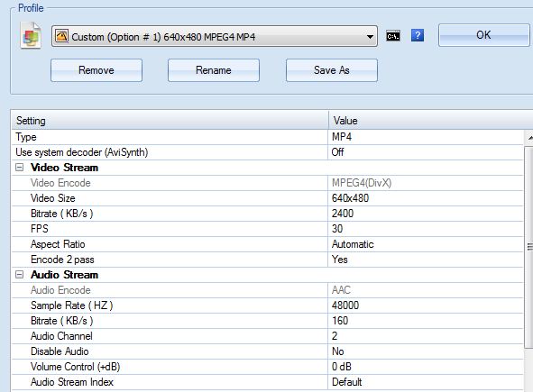Collapse the Audio Stream section
This screenshot has width=533, height=392.
[19, 275]
